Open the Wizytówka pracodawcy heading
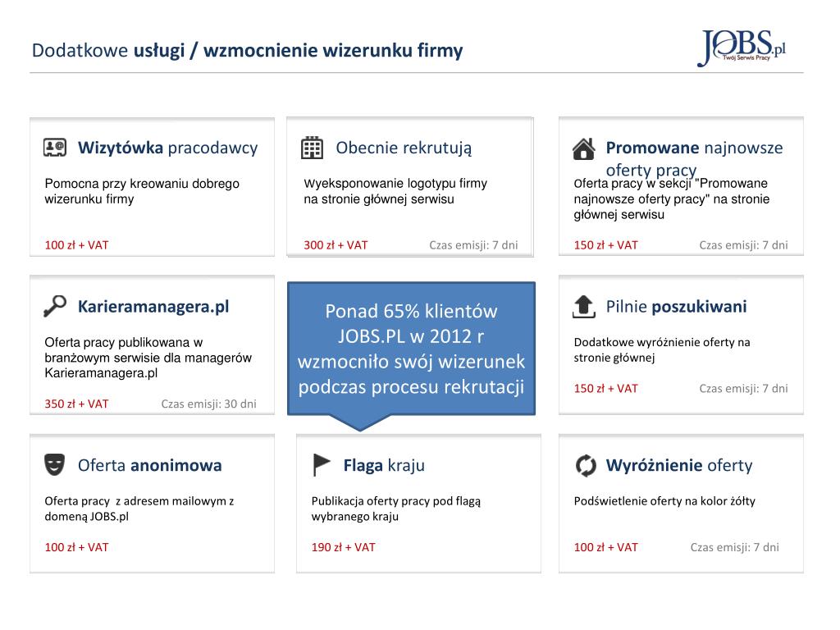The height and width of the screenshot is (630, 840). pyautogui.click(x=167, y=148)
